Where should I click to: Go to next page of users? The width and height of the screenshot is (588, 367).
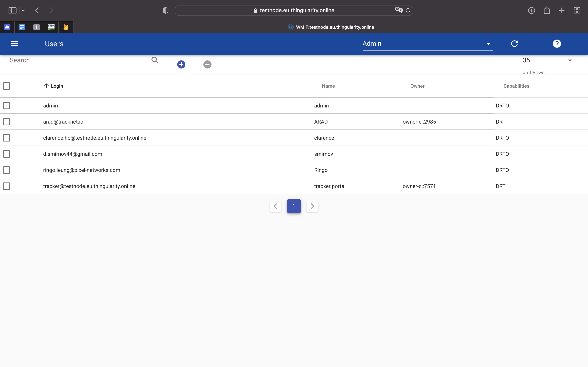tap(312, 206)
